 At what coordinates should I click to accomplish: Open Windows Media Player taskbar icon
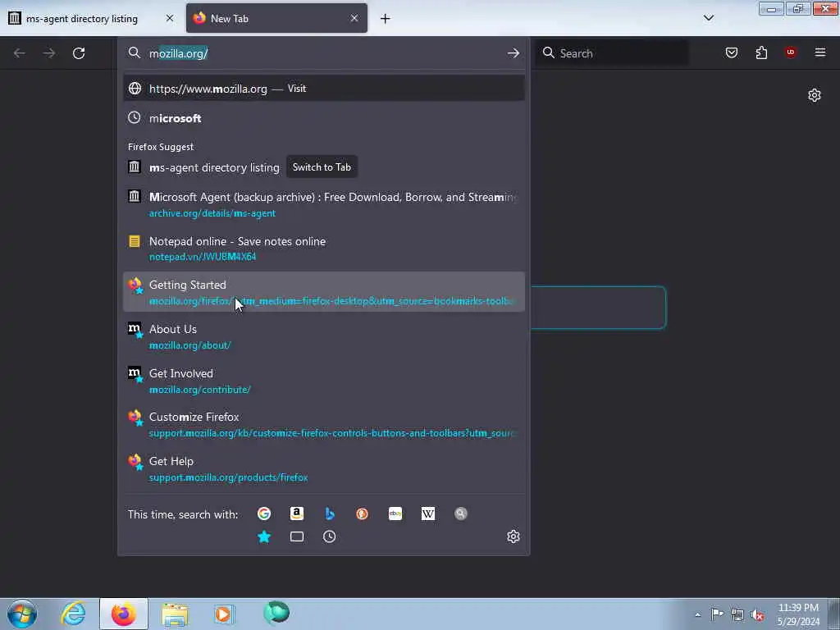224,614
